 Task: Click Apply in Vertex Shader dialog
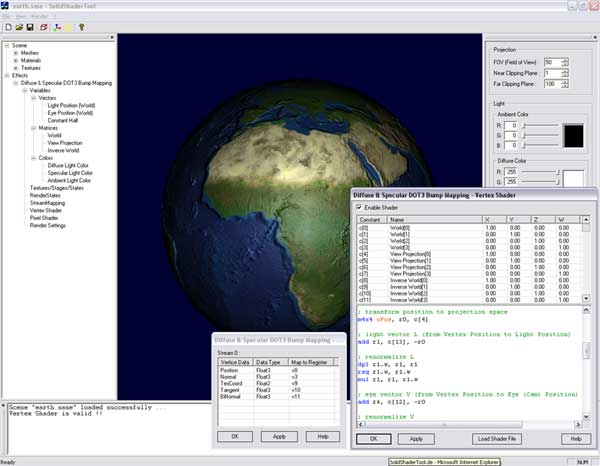[416, 439]
